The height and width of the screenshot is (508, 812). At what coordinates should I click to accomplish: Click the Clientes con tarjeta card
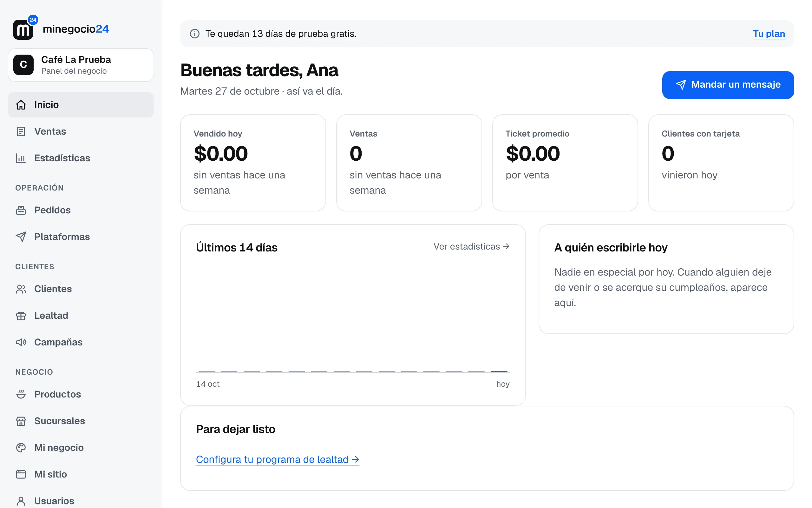[721, 163]
